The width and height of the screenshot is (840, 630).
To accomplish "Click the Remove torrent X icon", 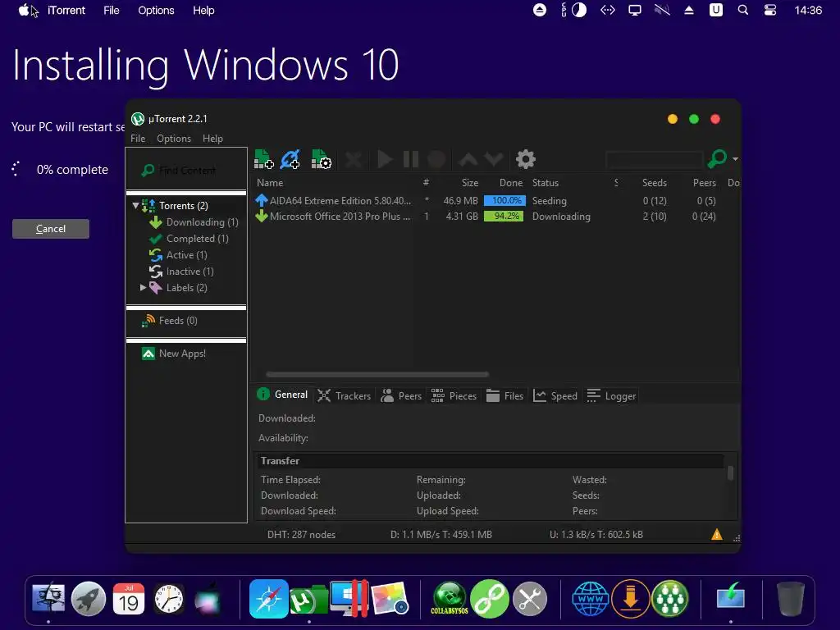I will pos(354,159).
